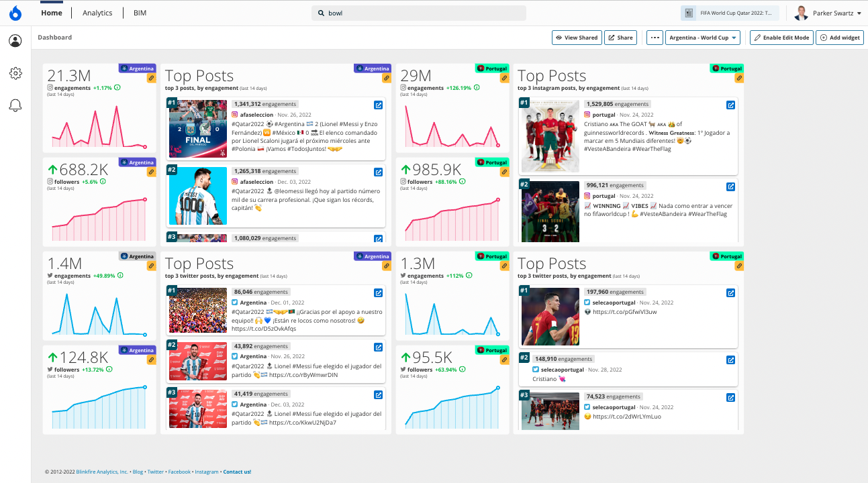Click the Dashboard breadcrumb label
868x483 pixels.
(55, 38)
